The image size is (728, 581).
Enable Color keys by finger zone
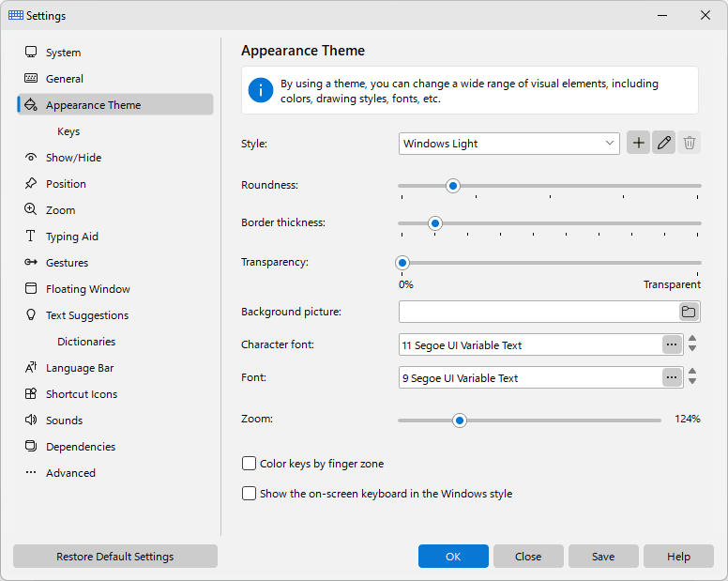[249, 464]
